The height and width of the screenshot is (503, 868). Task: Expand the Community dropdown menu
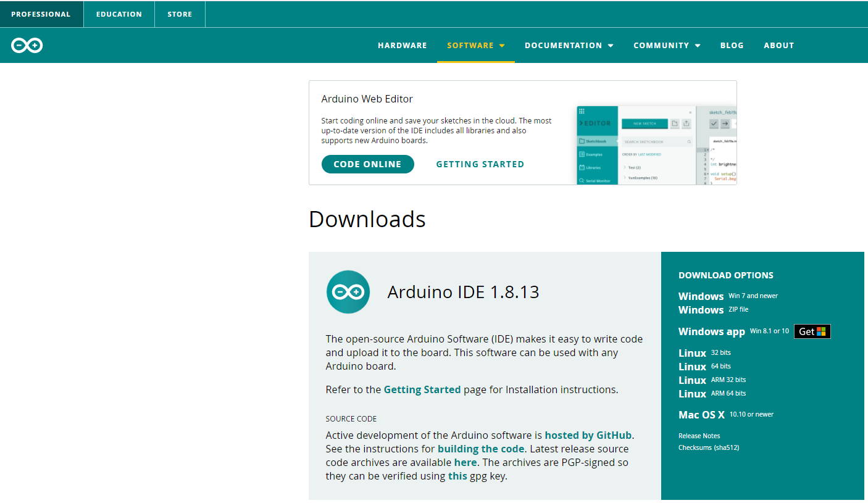click(x=667, y=46)
